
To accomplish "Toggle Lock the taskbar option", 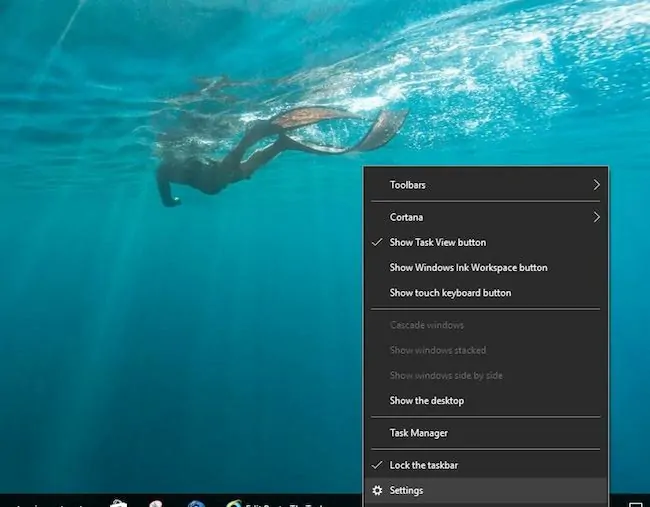I will pyautogui.click(x=485, y=466).
